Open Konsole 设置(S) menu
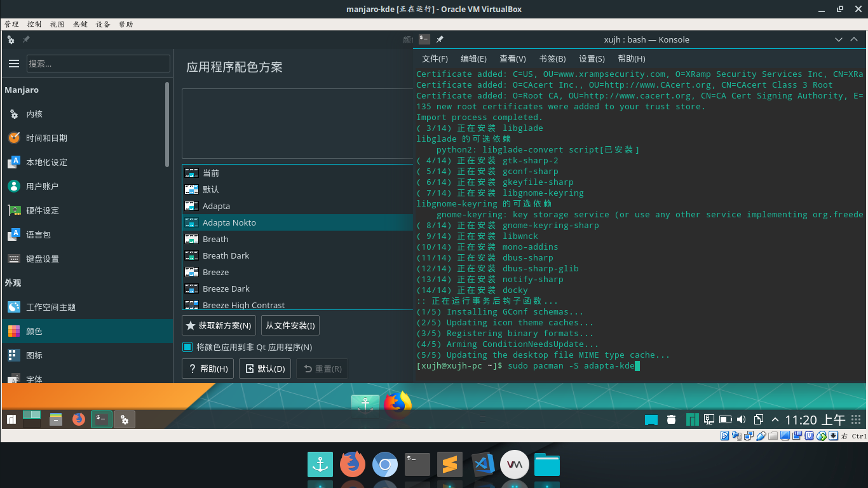The width and height of the screenshot is (868, 488). 592,58
